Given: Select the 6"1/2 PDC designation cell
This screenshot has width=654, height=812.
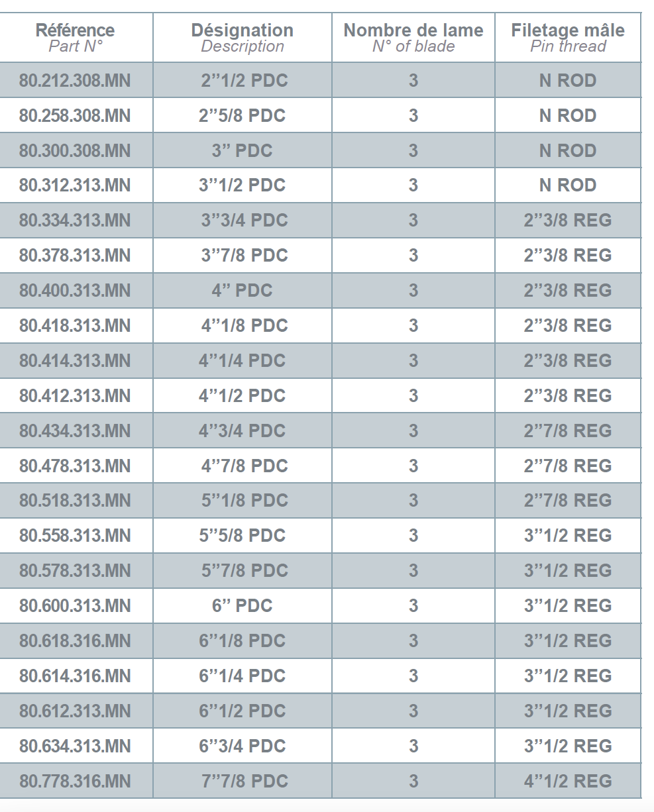Looking at the screenshot, I should (243, 711).
